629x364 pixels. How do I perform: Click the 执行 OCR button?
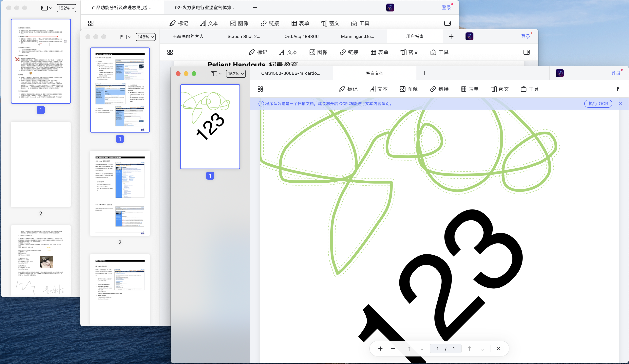[598, 103]
